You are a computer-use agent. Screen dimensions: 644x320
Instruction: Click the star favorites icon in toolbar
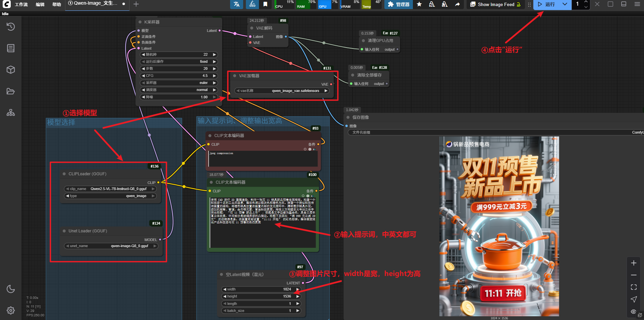[x=419, y=4]
